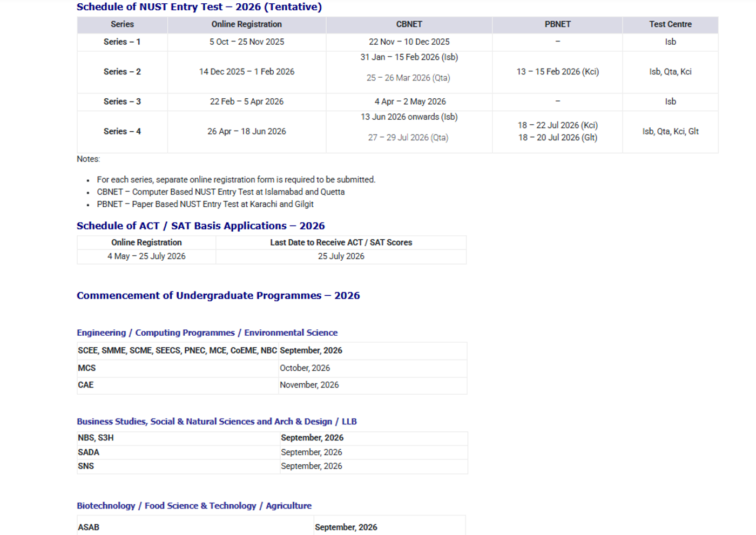Click 'Biotechnology / Food Science & Technology / Agriculture' subheading

(194, 506)
